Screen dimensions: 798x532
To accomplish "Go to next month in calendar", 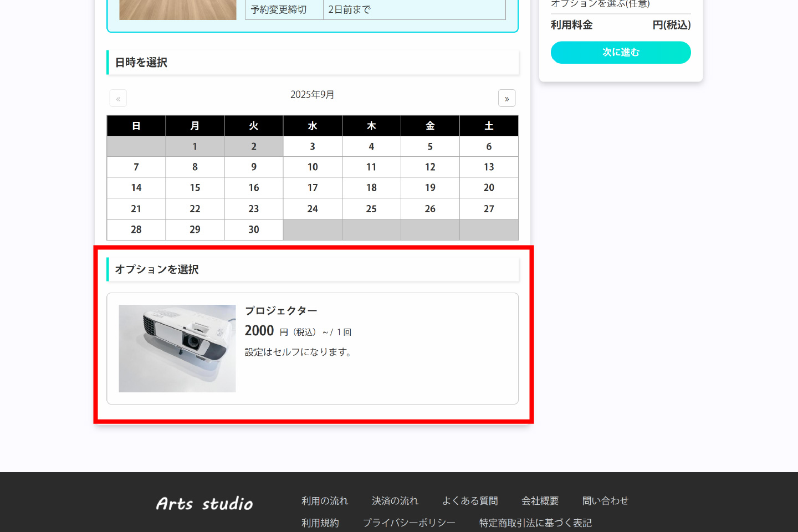I will pyautogui.click(x=507, y=98).
